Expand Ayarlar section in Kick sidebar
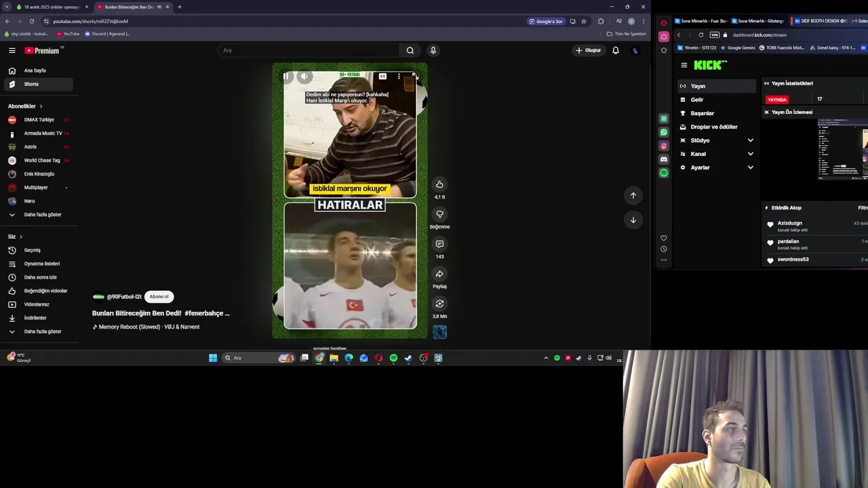Viewport: 868px width, 488px height. tap(750, 167)
